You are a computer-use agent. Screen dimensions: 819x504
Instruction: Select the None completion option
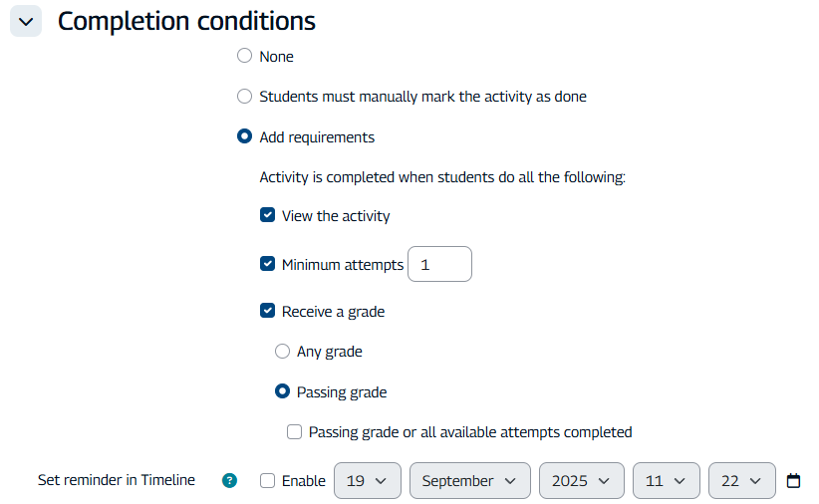pyautogui.click(x=244, y=57)
